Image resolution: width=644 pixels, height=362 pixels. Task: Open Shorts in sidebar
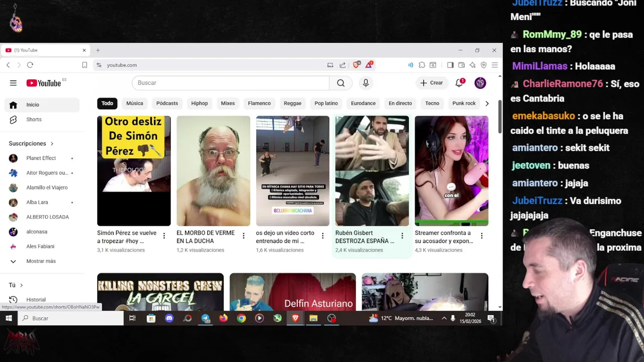coord(42,120)
